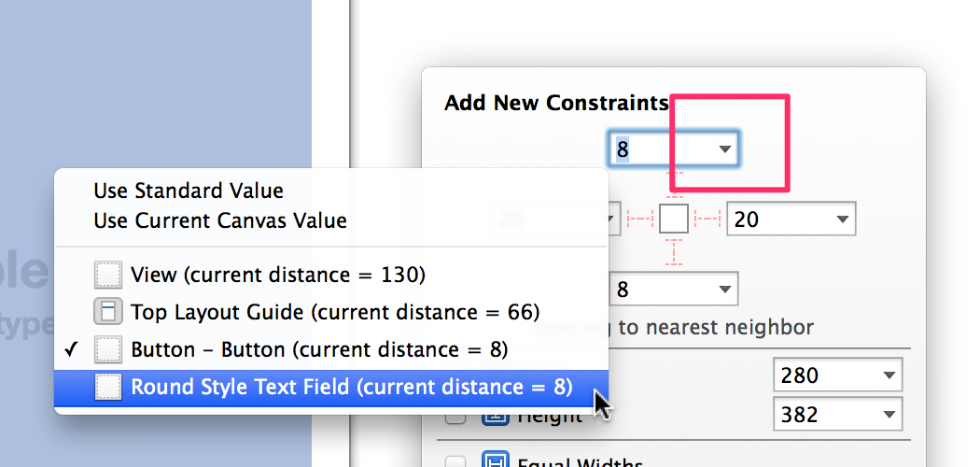Expand the 280 width value dropdown
The image size is (980, 467).
pos(889,375)
